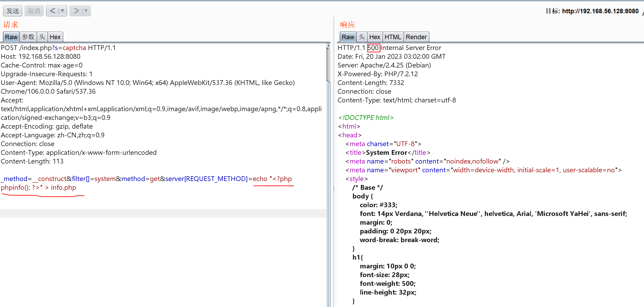This screenshot has width=644, height=307.
Task: Switch to the response 头 tab
Action: tap(362, 37)
